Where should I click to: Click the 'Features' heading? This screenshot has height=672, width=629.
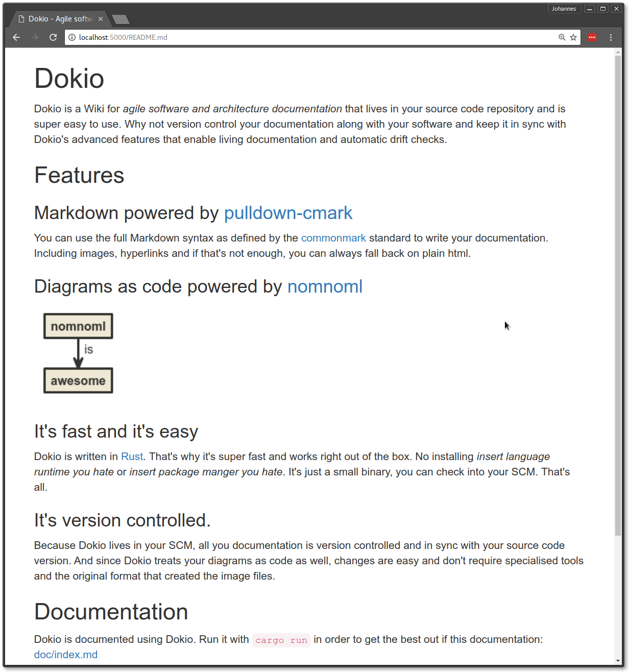pos(79,175)
